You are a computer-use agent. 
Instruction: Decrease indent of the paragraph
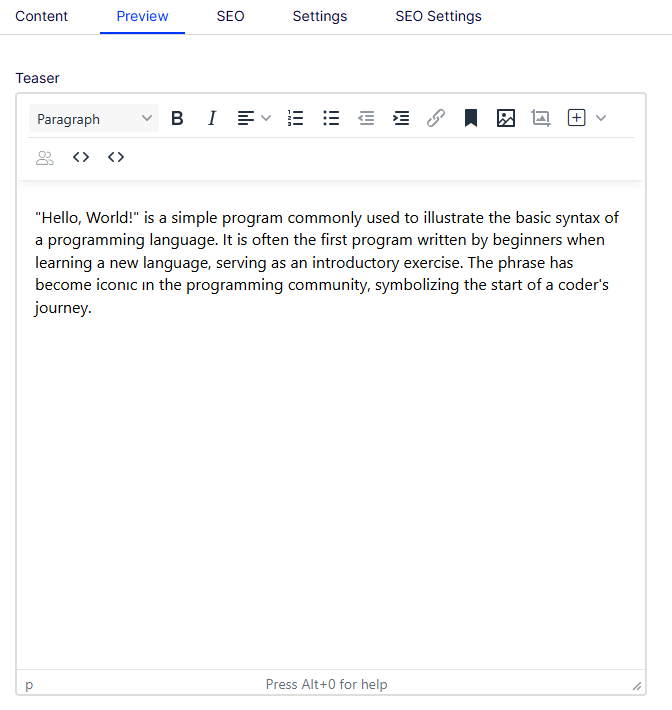tap(366, 119)
